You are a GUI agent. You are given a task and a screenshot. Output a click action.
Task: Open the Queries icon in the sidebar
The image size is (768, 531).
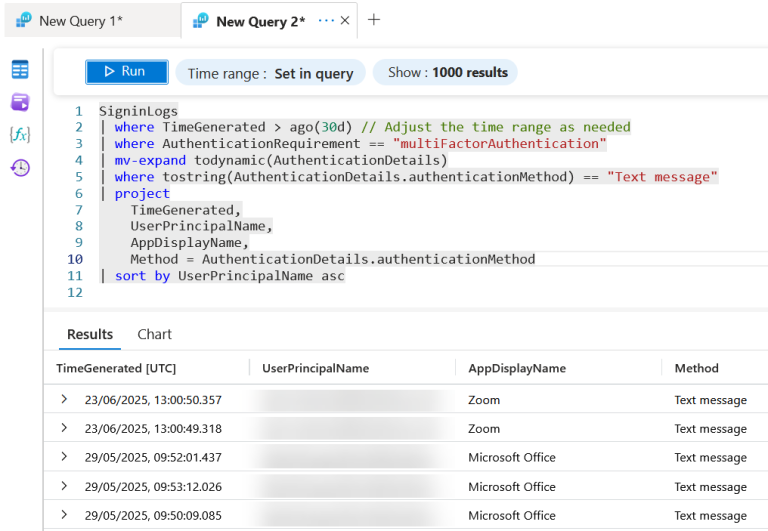(20, 102)
